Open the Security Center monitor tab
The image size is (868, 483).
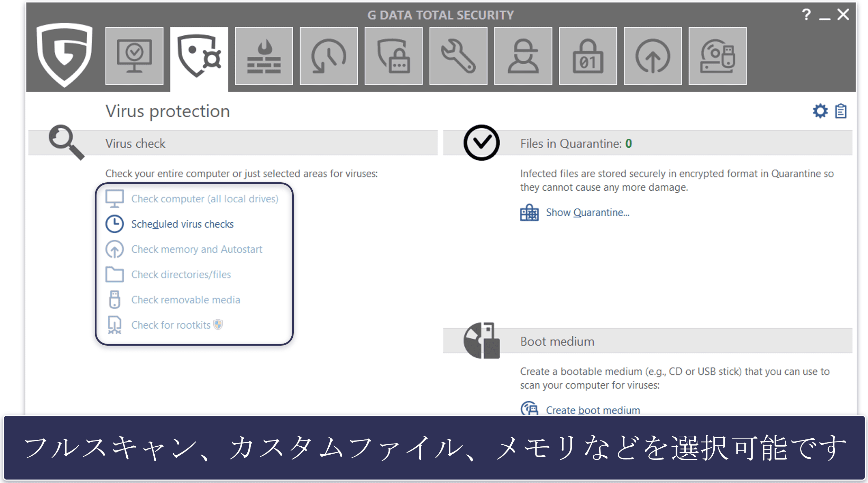(x=134, y=56)
